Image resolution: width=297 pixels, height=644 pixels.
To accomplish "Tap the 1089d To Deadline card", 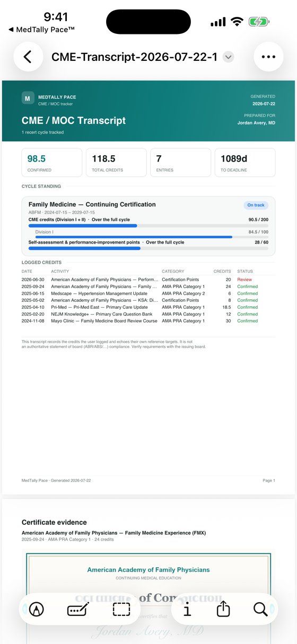I will (245, 162).
